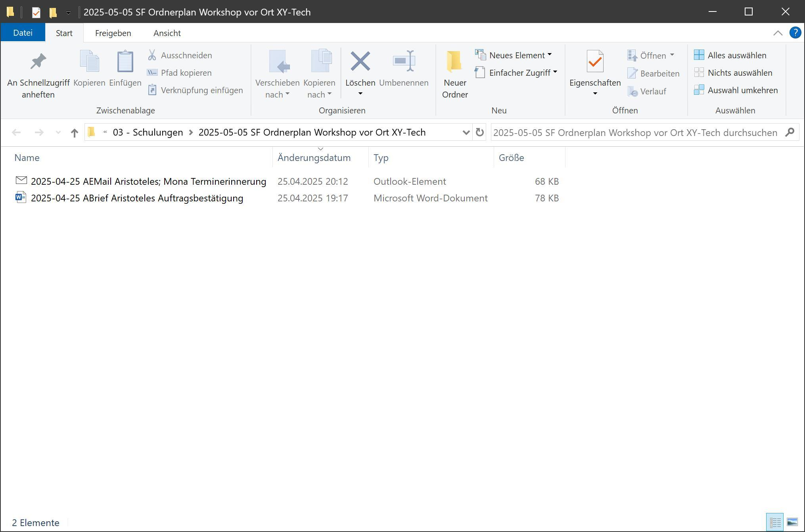Click quick access Properties icon in title bar

tap(36, 12)
